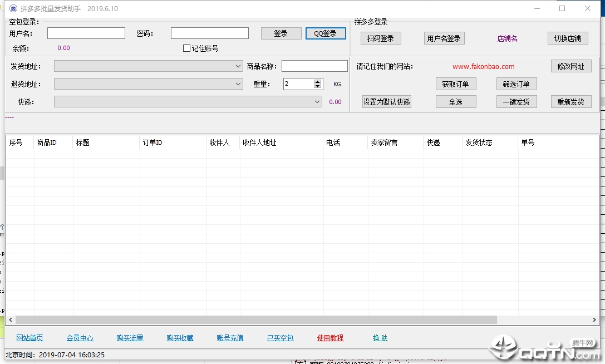Image resolution: width=605 pixels, height=364 pixels.
Task: Sort by the 商品ID column header
Action: [x=53, y=142]
